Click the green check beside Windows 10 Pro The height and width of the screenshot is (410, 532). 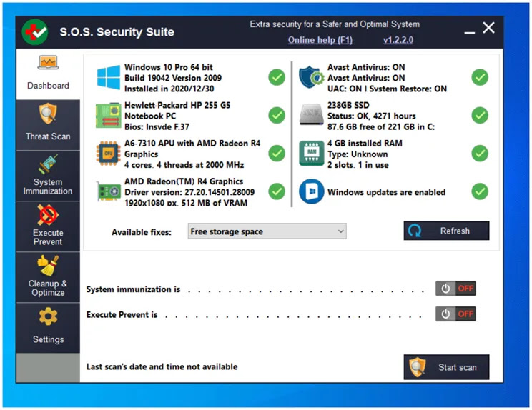[277, 78]
